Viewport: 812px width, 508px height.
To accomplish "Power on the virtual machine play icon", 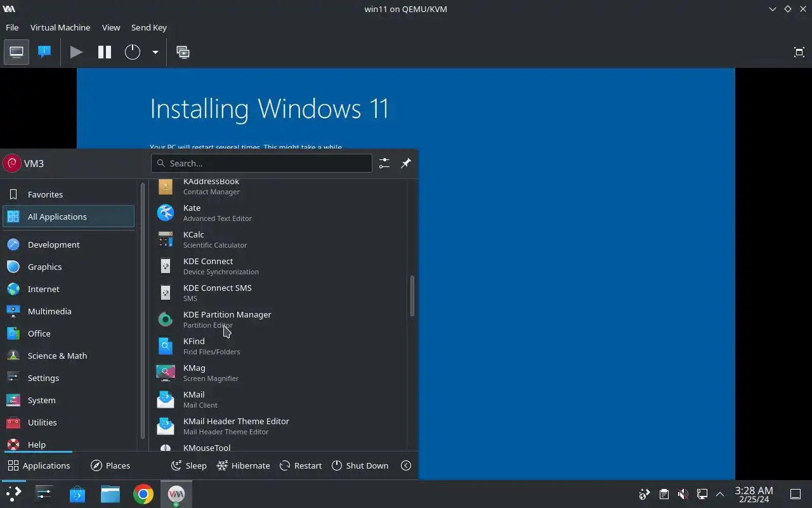I will click(x=76, y=52).
